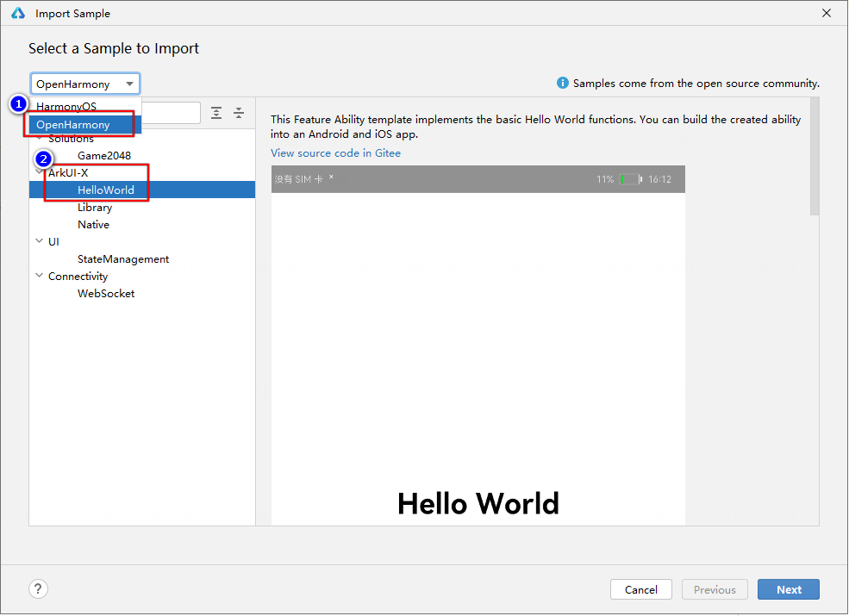
Task: Open the help question mark icon
Action: coord(38,589)
